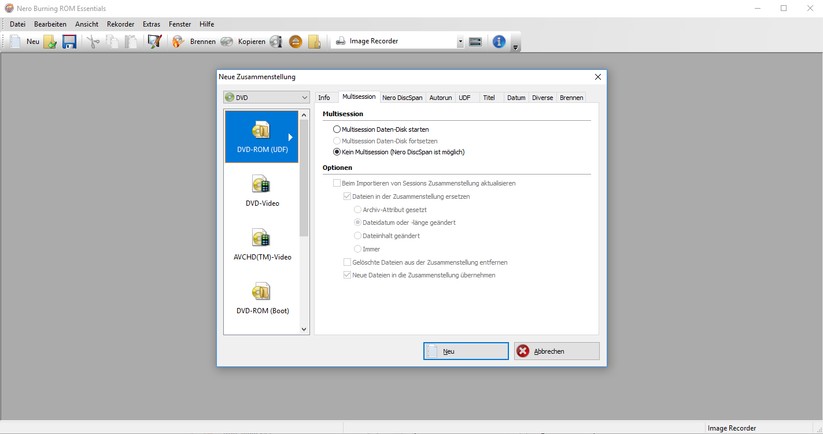Select 'Multisession Daten-Disk starten' radio button
Image resolution: width=823 pixels, height=434 pixels.
(337, 130)
